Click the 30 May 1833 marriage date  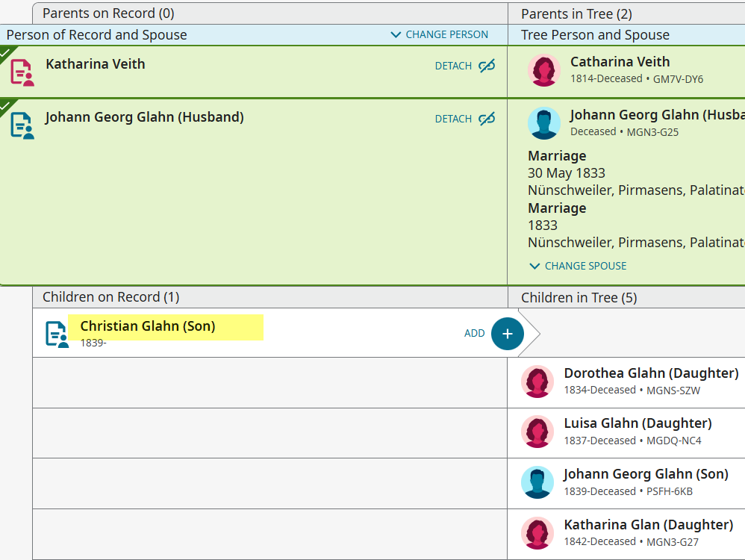click(567, 173)
